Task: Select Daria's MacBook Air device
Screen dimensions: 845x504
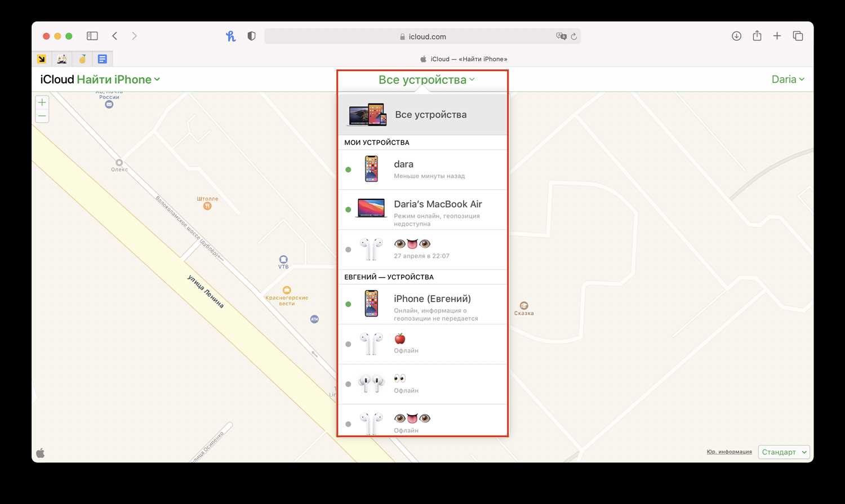Action: coord(422,210)
